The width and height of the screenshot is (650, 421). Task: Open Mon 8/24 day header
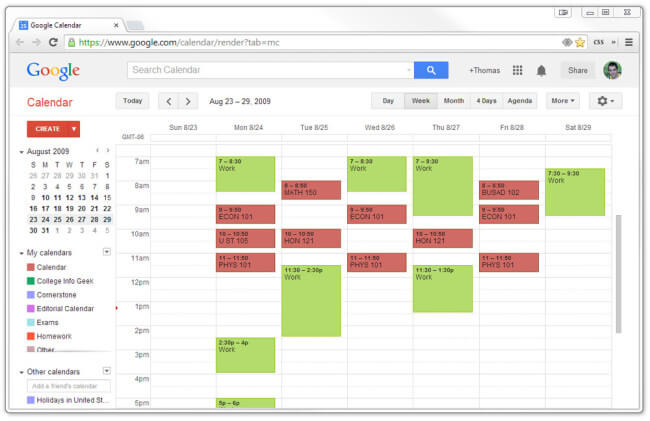248,127
